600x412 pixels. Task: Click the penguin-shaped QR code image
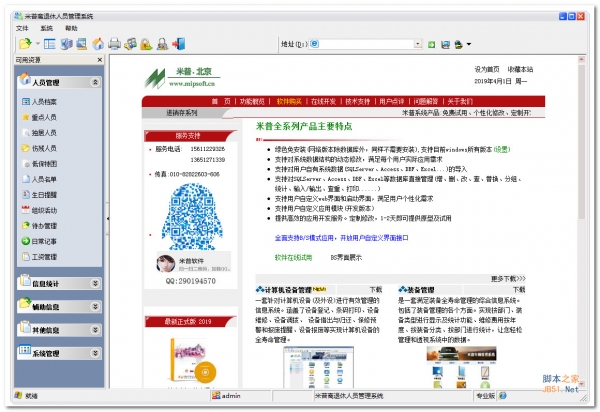[192, 217]
